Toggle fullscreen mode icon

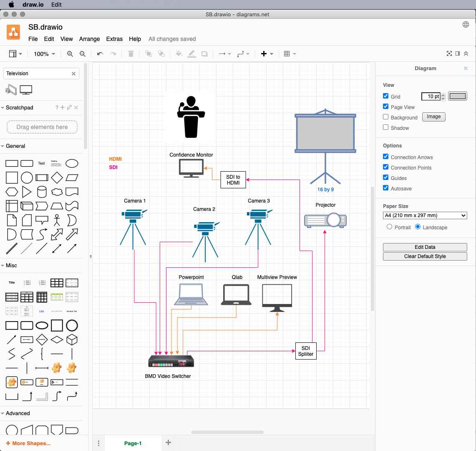click(449, 53)
